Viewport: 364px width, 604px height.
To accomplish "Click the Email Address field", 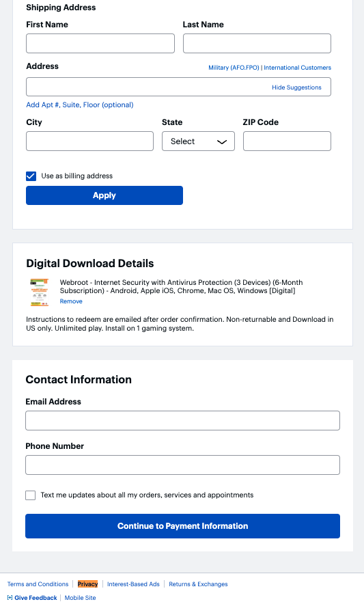I will click(182, 420).
